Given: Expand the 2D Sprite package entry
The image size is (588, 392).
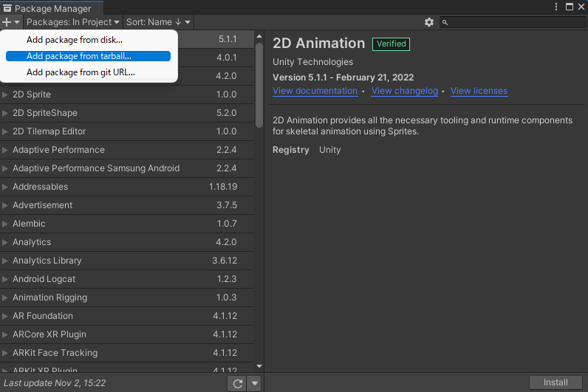Looking at the screenshot, I should point(6,94).
